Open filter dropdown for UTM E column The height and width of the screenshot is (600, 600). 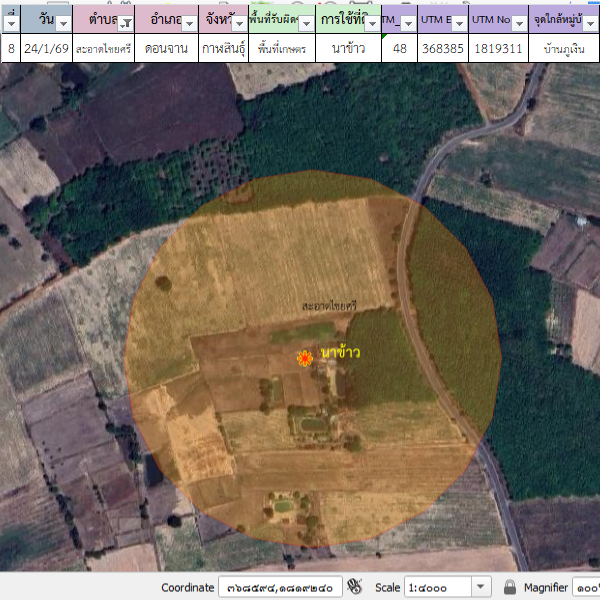pyautogui.click(x=458, y=22)
